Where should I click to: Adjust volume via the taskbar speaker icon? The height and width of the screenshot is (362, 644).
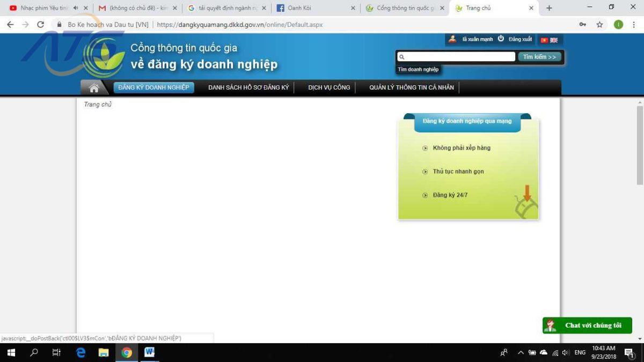coord(566,352)
